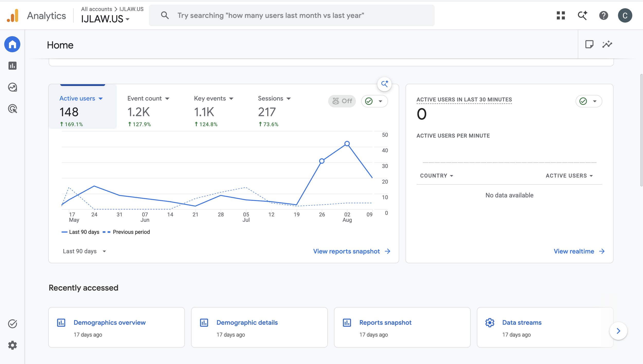Image resolution: width=643 pixels, height=364 pixels.
Task: Click the All accounts breadcrumb
Action: pyautogui.click(x=96, y=9)
